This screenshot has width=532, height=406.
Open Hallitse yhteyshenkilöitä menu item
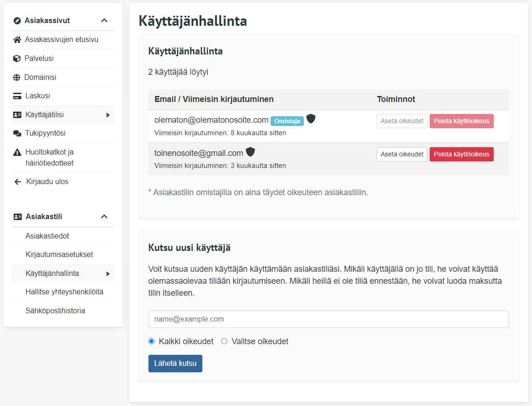[x=65, y=292]
